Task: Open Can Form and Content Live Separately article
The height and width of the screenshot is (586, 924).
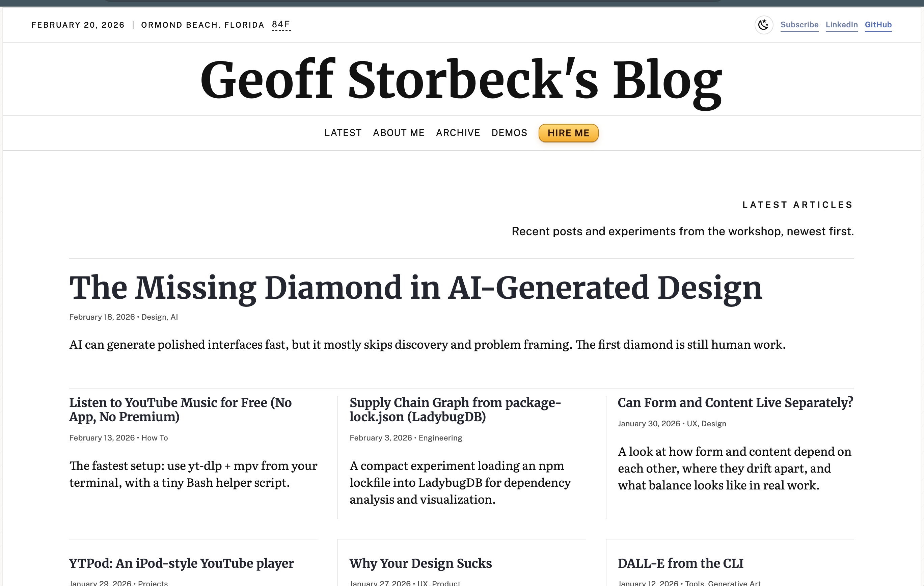Action: [x=735, y=403]
